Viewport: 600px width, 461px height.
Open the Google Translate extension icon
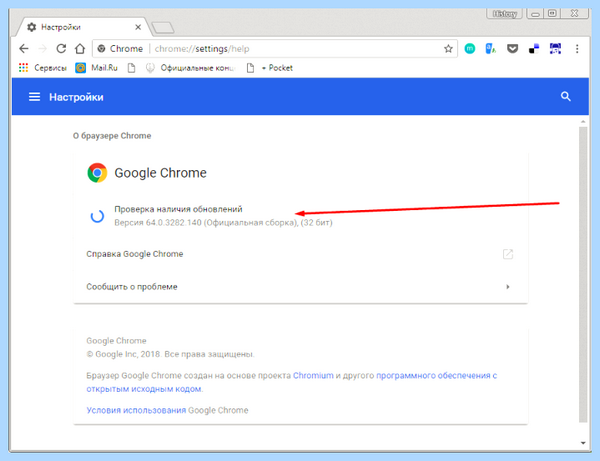(490, 49)
